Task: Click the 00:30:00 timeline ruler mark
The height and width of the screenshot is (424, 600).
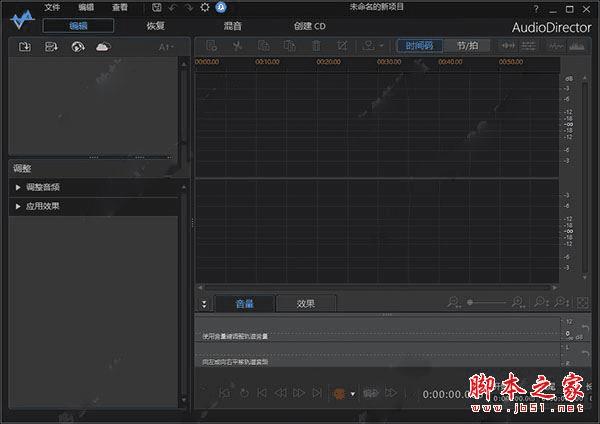Action: pyautogui.click(x=389, y=62)
